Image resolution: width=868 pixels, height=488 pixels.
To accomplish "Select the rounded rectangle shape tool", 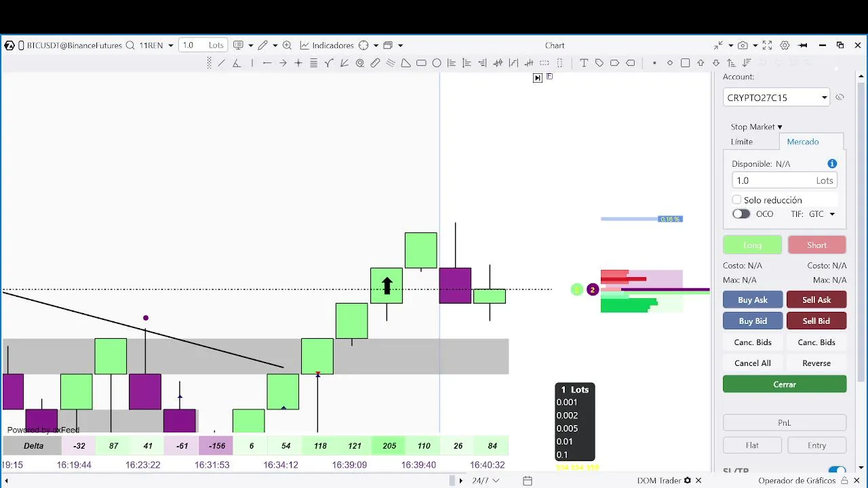I will (421, 63).
